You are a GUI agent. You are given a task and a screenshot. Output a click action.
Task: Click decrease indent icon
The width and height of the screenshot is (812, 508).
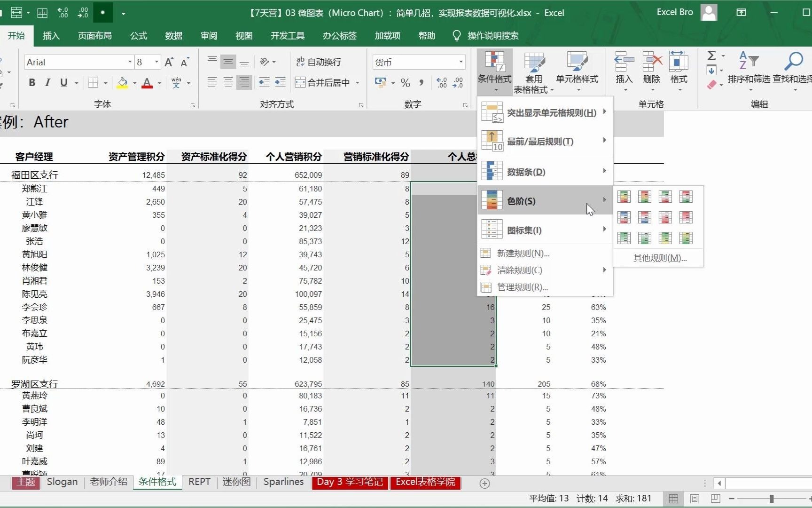(x=265, y=82)
